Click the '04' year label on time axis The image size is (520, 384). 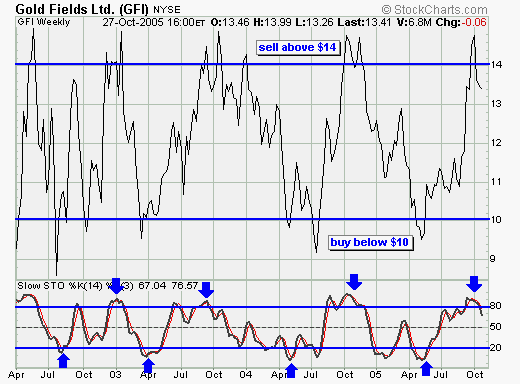pos(246,375)
